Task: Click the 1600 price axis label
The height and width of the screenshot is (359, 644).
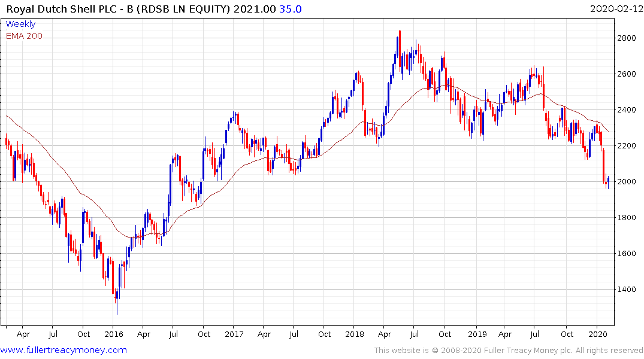Action: (627, 254)
